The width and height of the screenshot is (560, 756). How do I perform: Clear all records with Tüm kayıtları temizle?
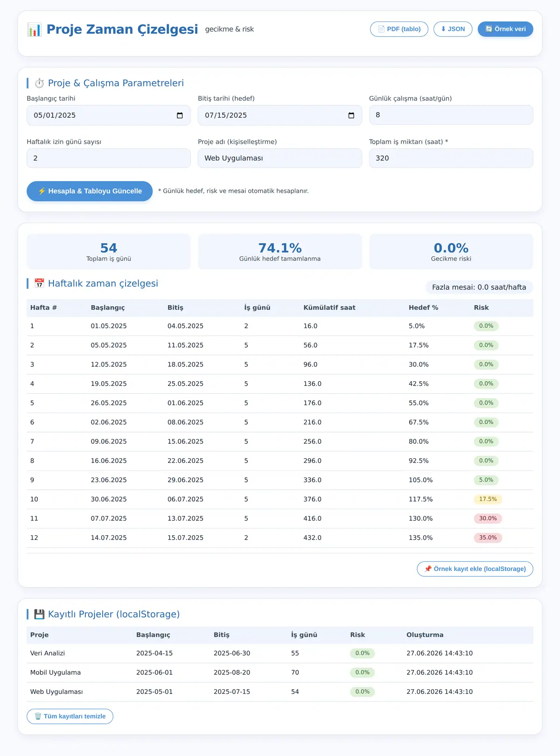(x=70, y=716)
